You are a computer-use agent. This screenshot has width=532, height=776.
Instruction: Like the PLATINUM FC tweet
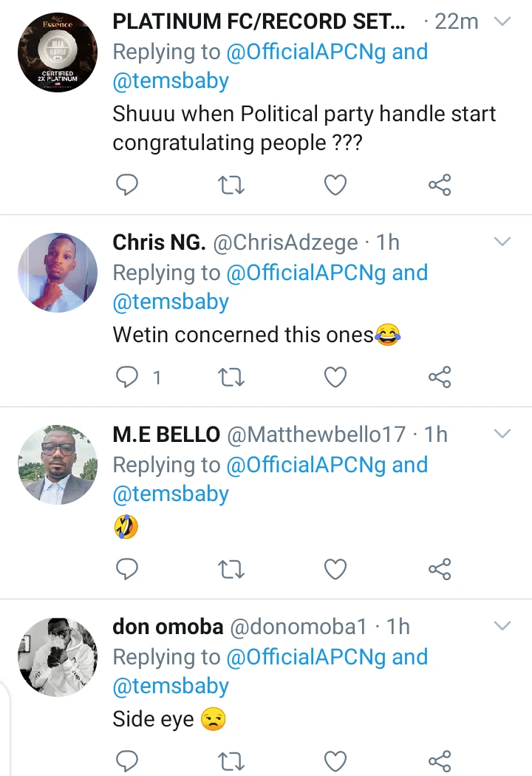[335, 185]
